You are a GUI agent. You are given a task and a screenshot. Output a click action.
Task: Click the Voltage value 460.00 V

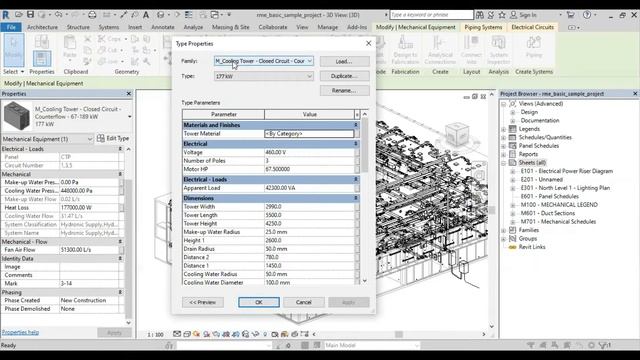point(309,152)
